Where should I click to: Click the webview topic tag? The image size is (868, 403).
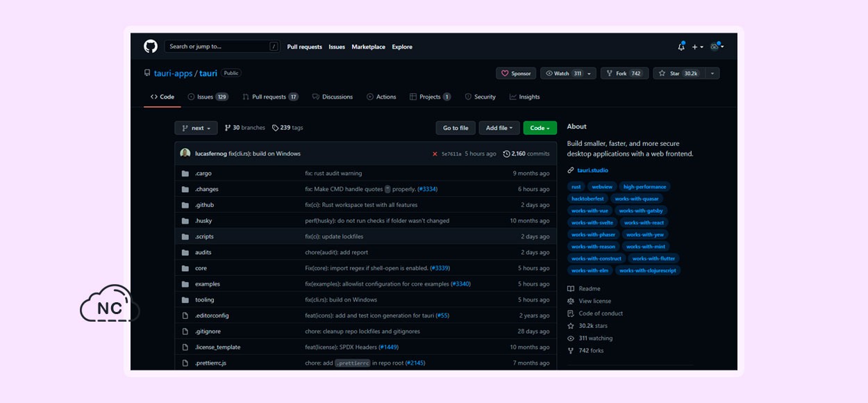pyautogui.click(x=601, y=187)
